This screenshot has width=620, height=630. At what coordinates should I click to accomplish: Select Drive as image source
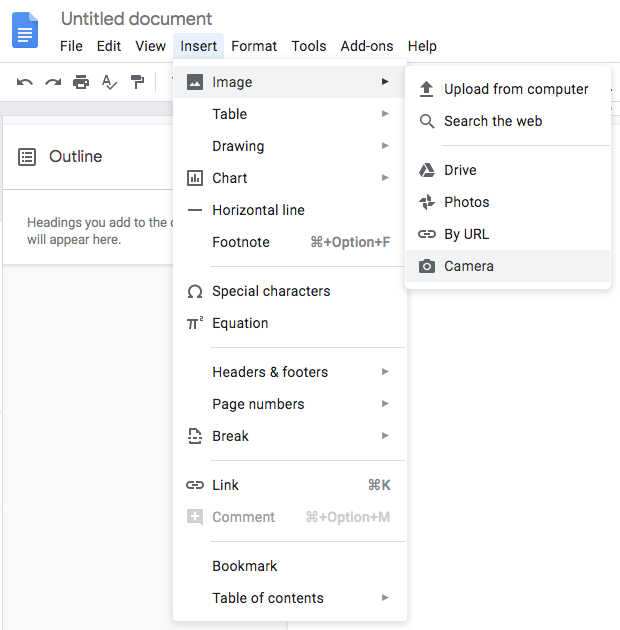point(508,170)
